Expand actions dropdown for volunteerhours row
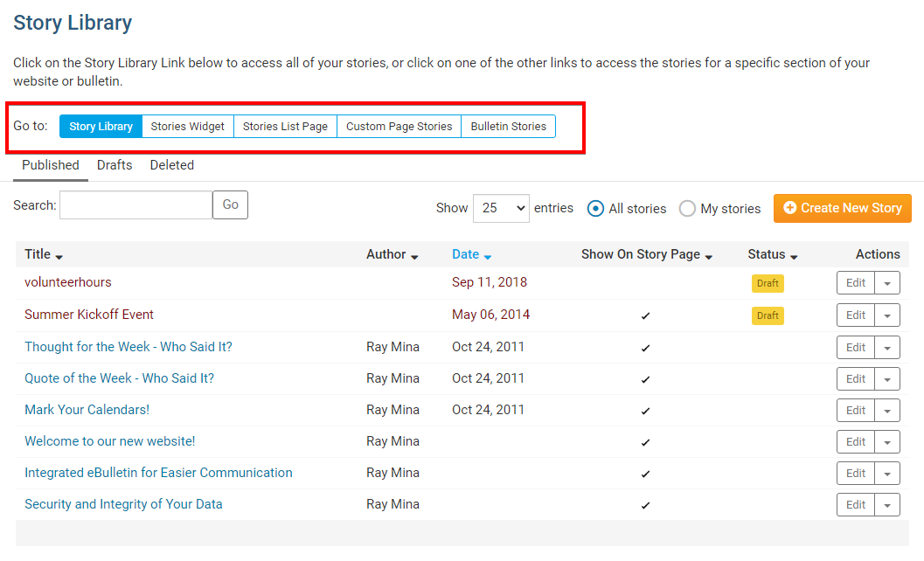This screenshot has width=924, height=561. (888, 283)
